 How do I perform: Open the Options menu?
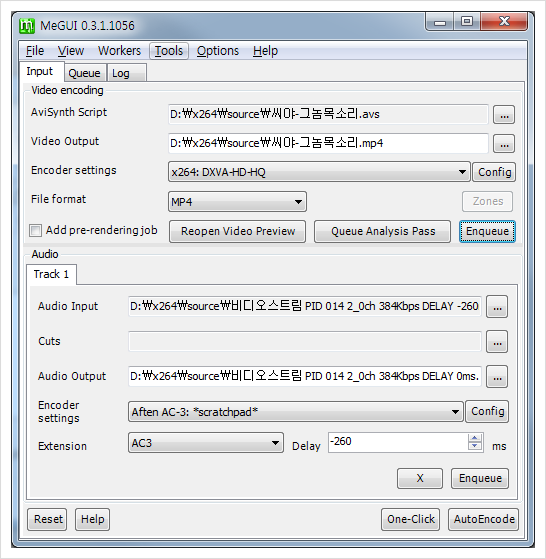(x=218, y=51)
